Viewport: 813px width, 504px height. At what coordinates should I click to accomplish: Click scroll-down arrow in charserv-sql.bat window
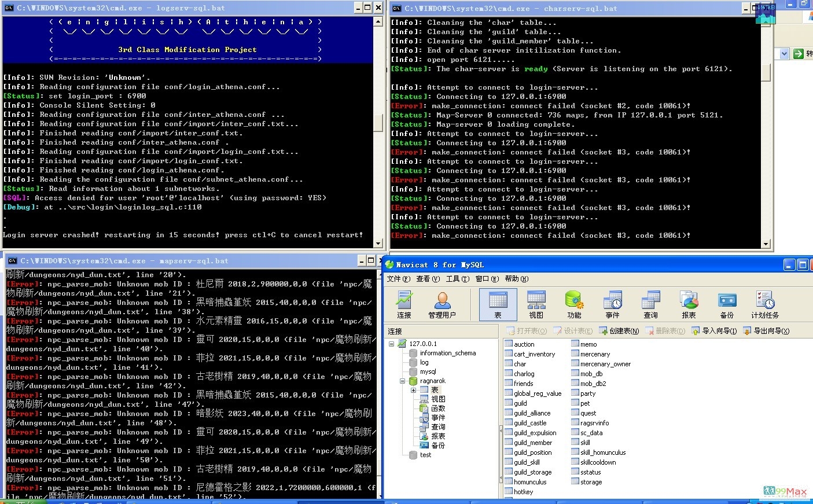(x=766, y=244)
